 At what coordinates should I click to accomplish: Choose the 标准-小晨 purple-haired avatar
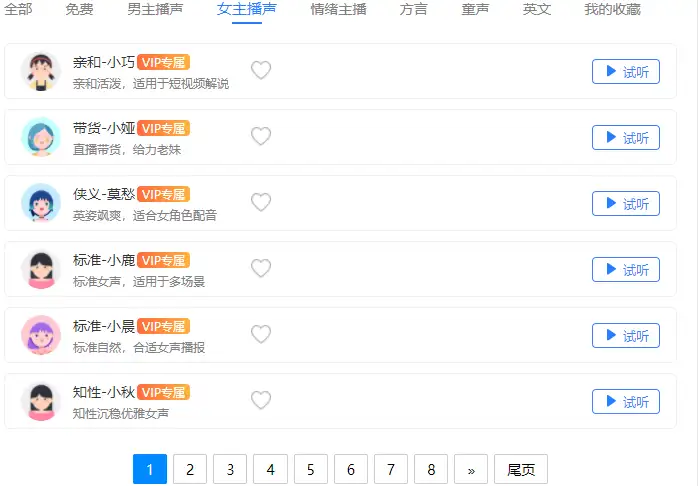(41, 335)
